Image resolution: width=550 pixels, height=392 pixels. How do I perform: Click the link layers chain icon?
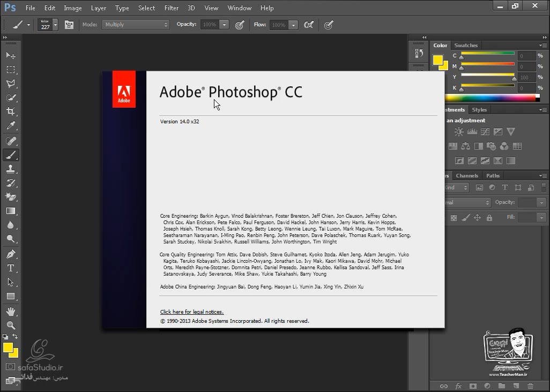click(444, 386)
